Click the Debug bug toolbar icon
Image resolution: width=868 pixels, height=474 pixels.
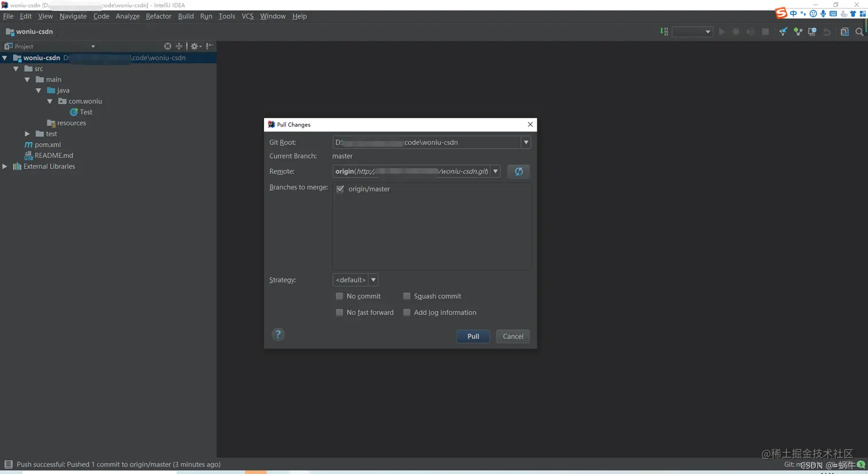[736, 32]
